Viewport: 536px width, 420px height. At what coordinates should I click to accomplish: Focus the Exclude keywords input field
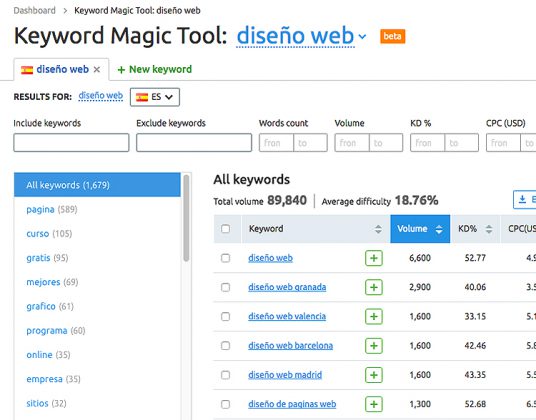[x=194, y=143]
